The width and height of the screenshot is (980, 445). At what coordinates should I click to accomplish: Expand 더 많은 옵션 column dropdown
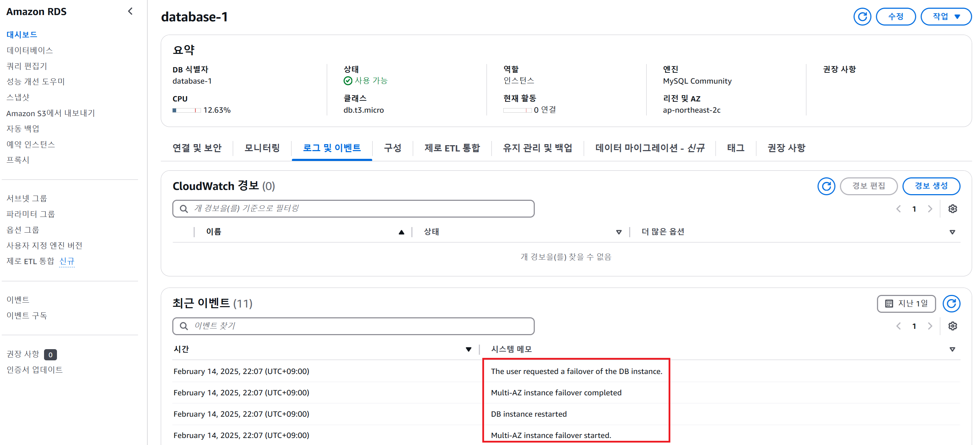952,232
